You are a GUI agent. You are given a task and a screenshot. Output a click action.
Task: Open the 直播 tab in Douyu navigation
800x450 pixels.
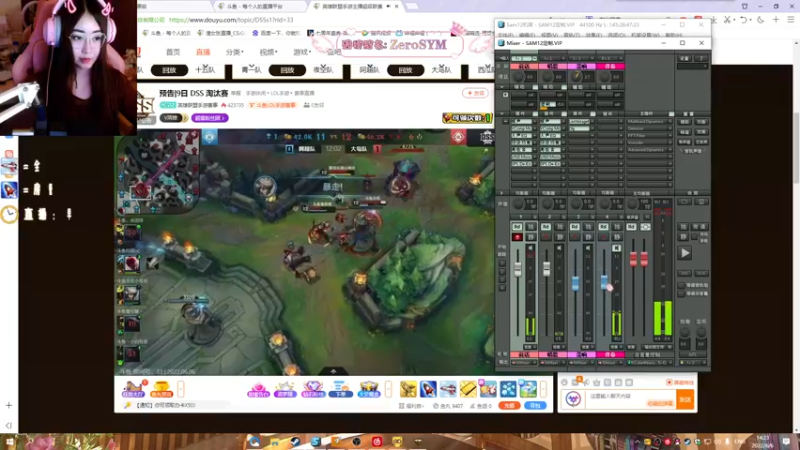click(203, 52)
